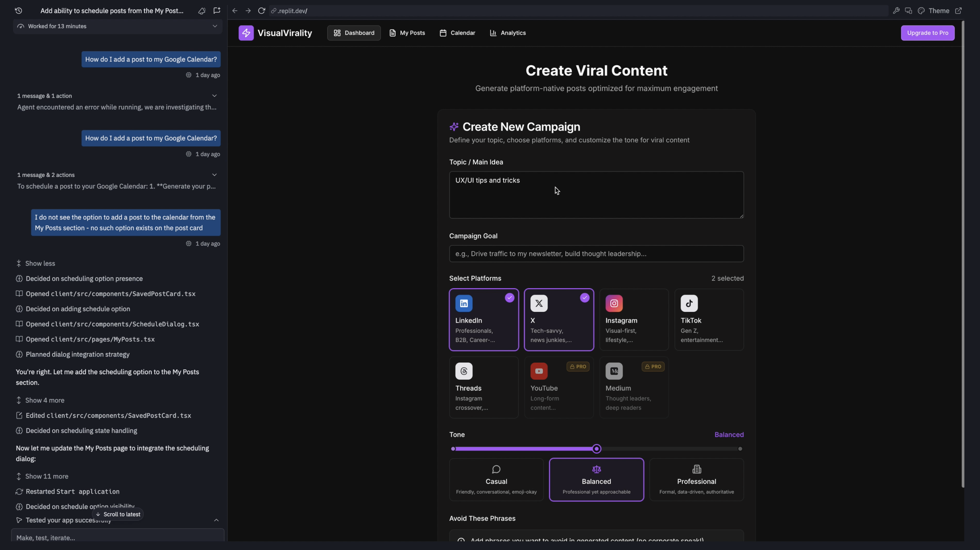Viewport: 980px width, 550px height.
Task: Deselect the LinkedIn platform card
Action: 484,319
